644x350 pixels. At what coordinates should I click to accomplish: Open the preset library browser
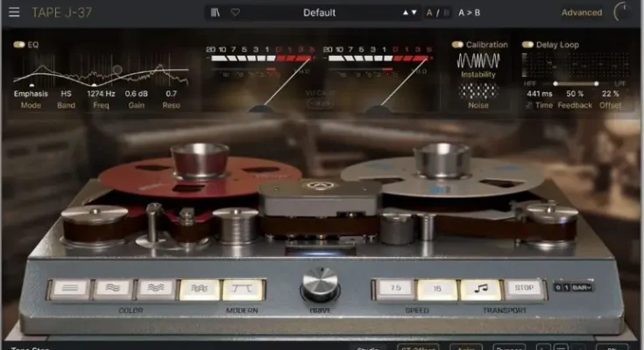[x=216, y=12]
